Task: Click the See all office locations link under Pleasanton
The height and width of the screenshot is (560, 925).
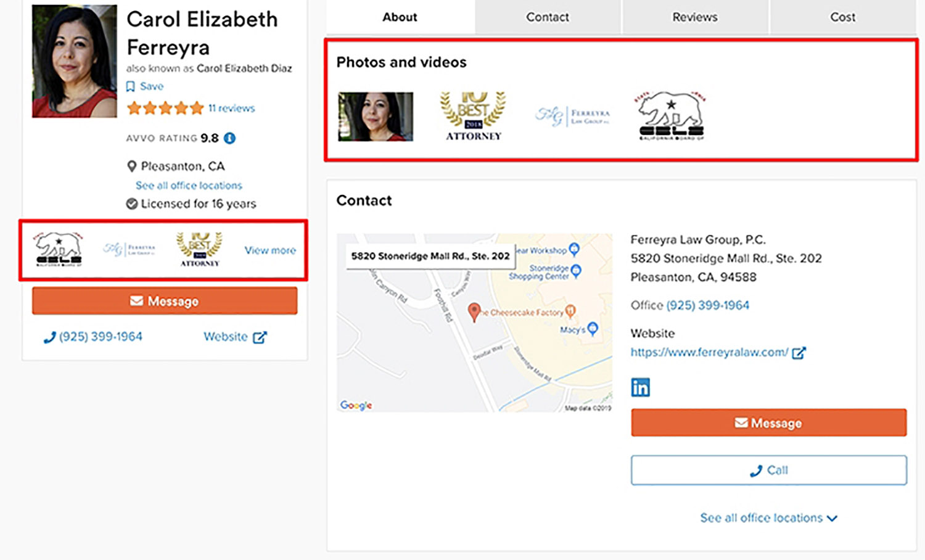Action: (189, 186)
